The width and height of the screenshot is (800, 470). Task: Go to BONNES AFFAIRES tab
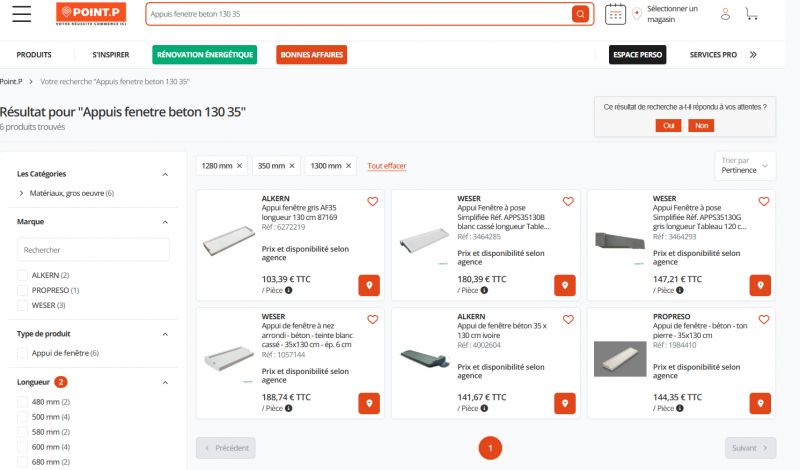(312, 55)
